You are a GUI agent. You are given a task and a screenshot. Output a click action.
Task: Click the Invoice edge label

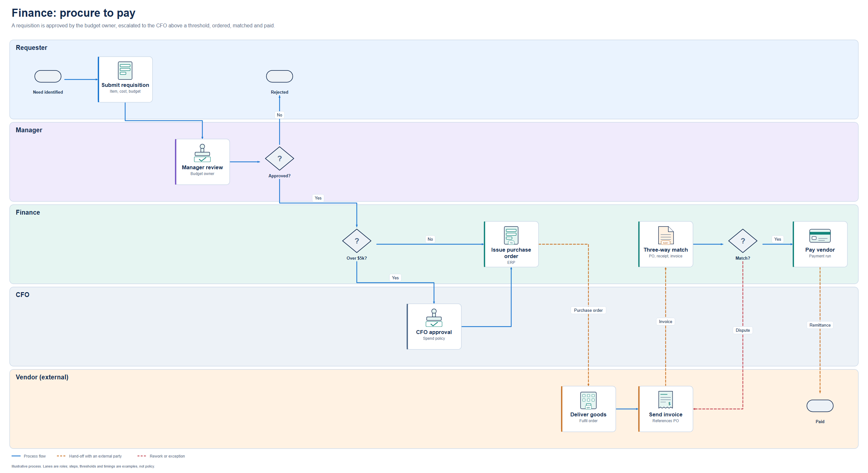pos(666,321)
